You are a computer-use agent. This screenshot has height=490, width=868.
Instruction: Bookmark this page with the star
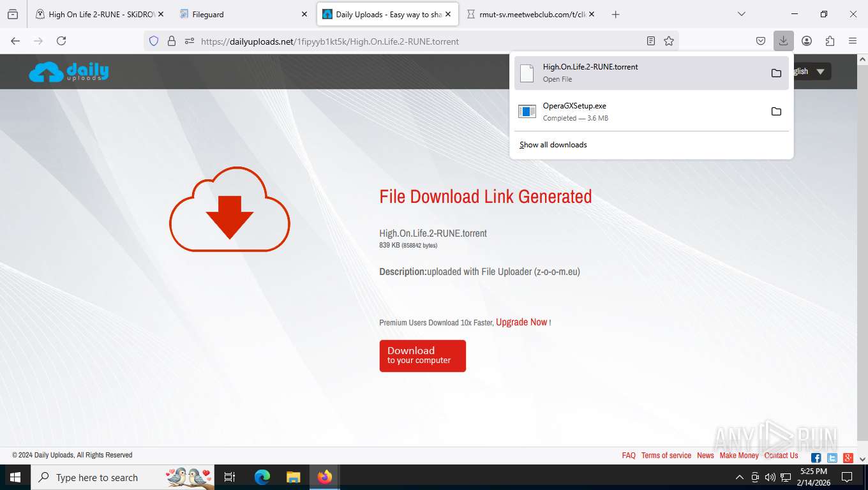pyautogui.click(x=669, y=41)
